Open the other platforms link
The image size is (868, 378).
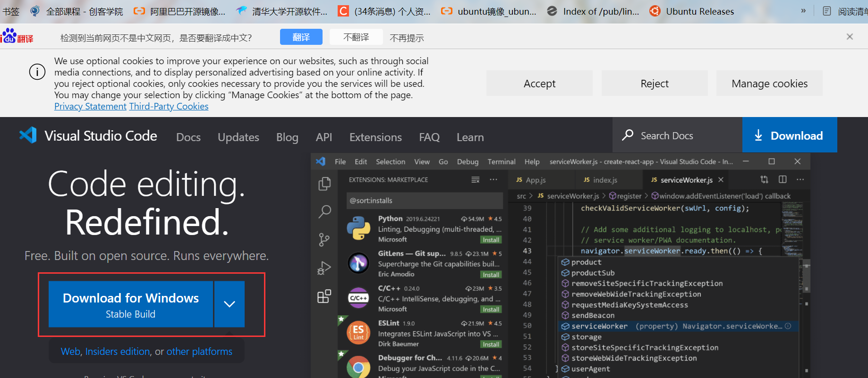(199, 352)
